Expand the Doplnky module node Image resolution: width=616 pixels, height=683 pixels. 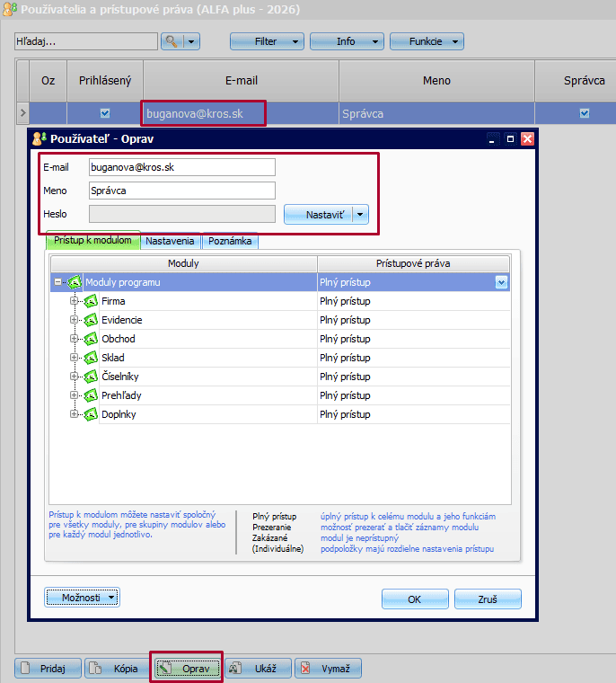[74, 413]
